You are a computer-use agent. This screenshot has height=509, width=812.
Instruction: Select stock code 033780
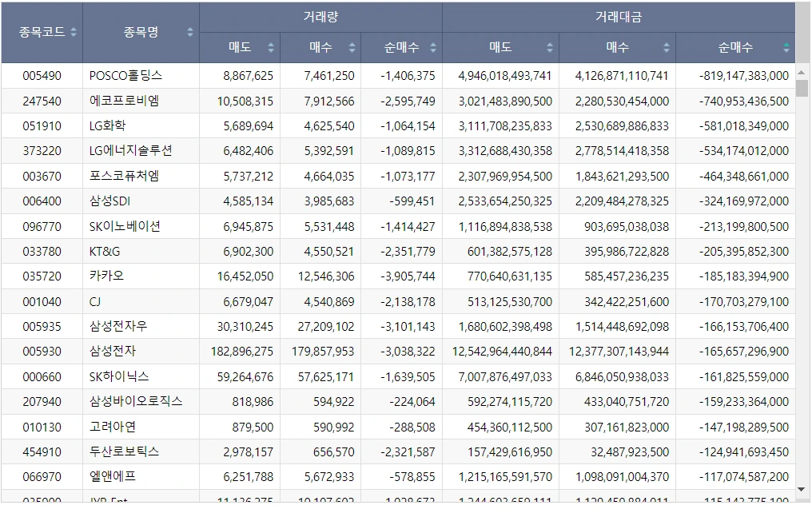pos(42,251)
